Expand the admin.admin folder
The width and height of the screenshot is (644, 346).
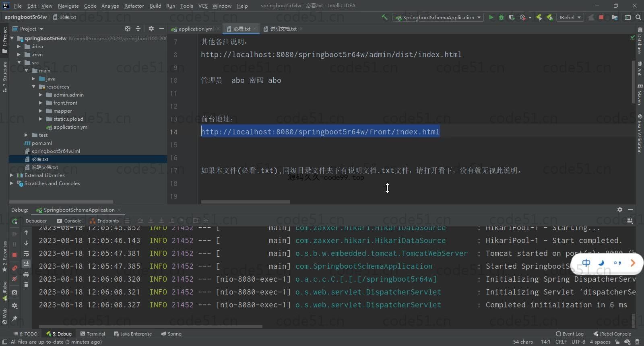pos(41,95)
